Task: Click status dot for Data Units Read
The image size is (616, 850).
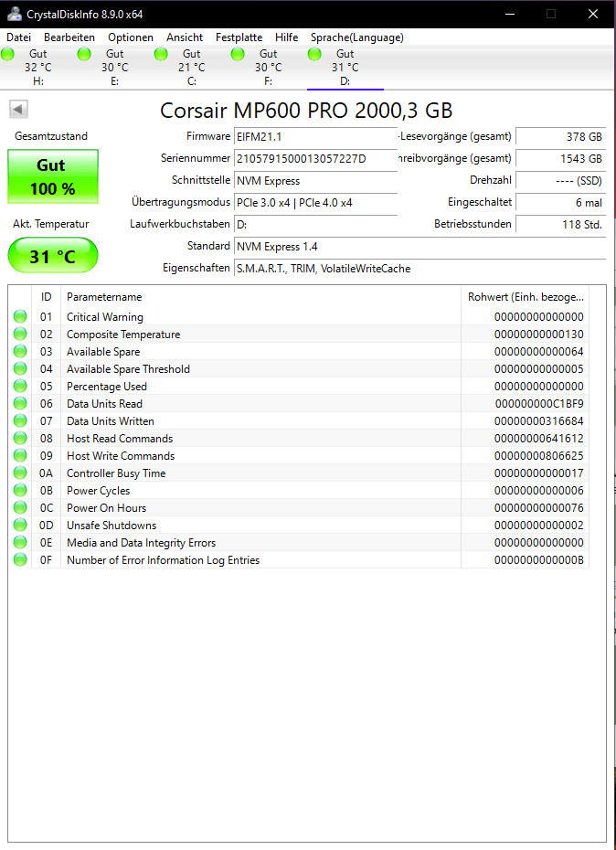Action: pyautogui.click(x=20, y=403)
